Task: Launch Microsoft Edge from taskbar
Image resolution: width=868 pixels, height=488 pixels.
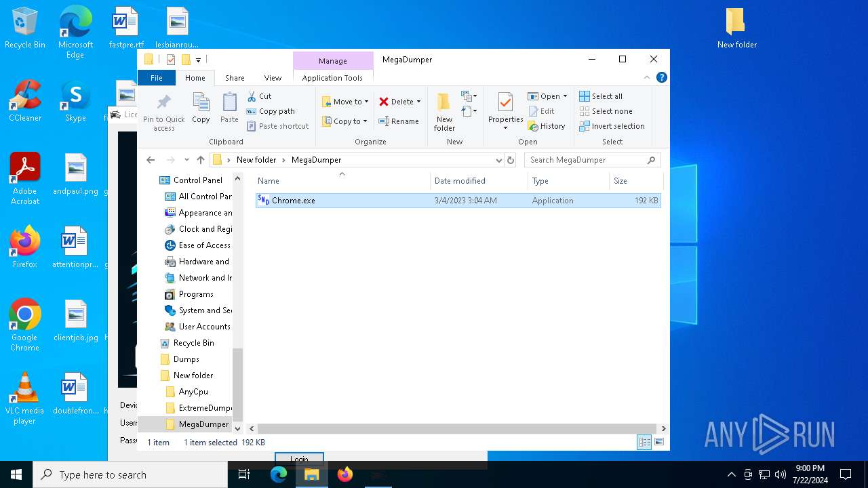Action: coord(279,474)
